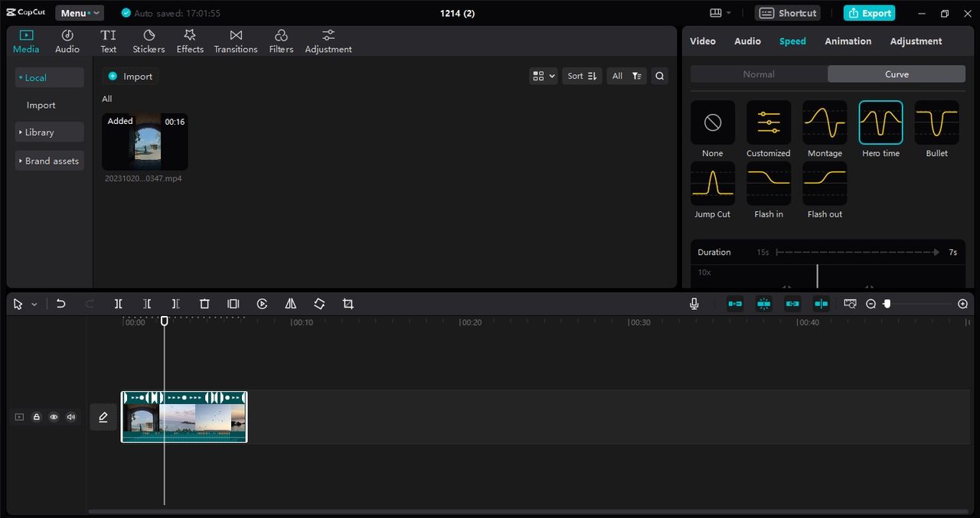Open the All filter dropdown
The height and width of the screenshot is (518, 980).
coord(626,76)
